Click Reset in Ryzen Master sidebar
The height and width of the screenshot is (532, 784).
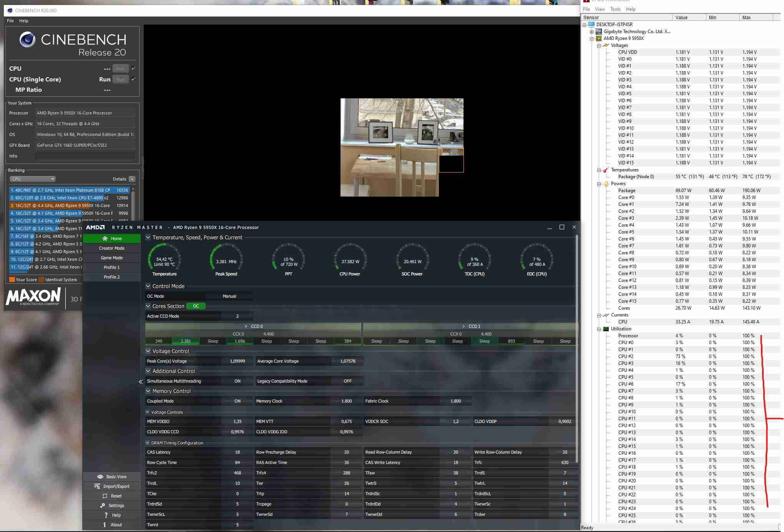[112, 496]
